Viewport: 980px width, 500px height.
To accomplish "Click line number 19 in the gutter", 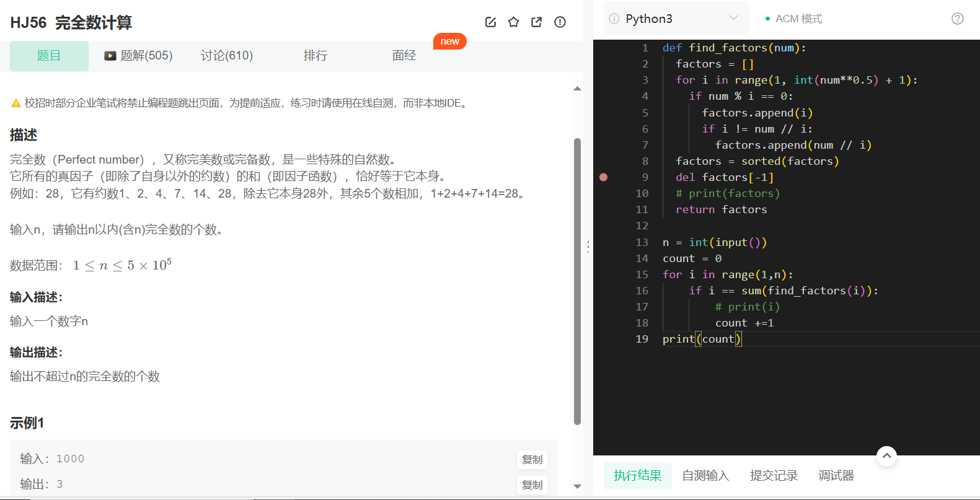I will pyautogui.click(x=642, y=339).
